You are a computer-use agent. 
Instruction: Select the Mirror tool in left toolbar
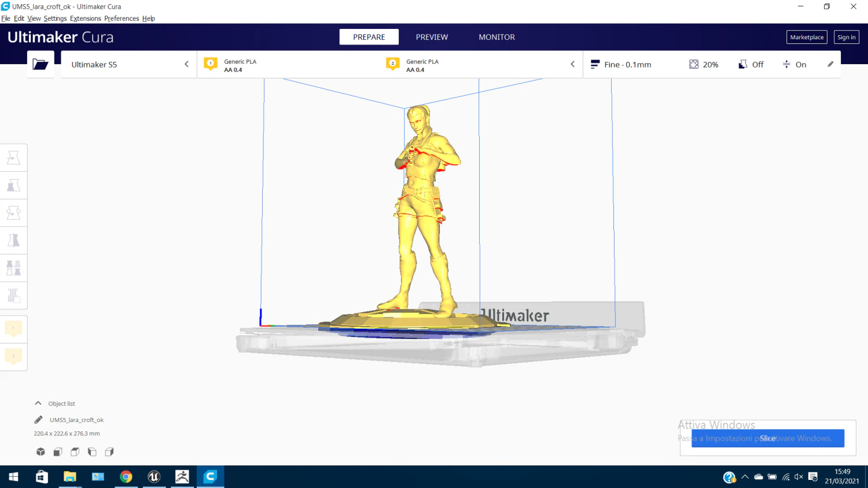(13, 240)
